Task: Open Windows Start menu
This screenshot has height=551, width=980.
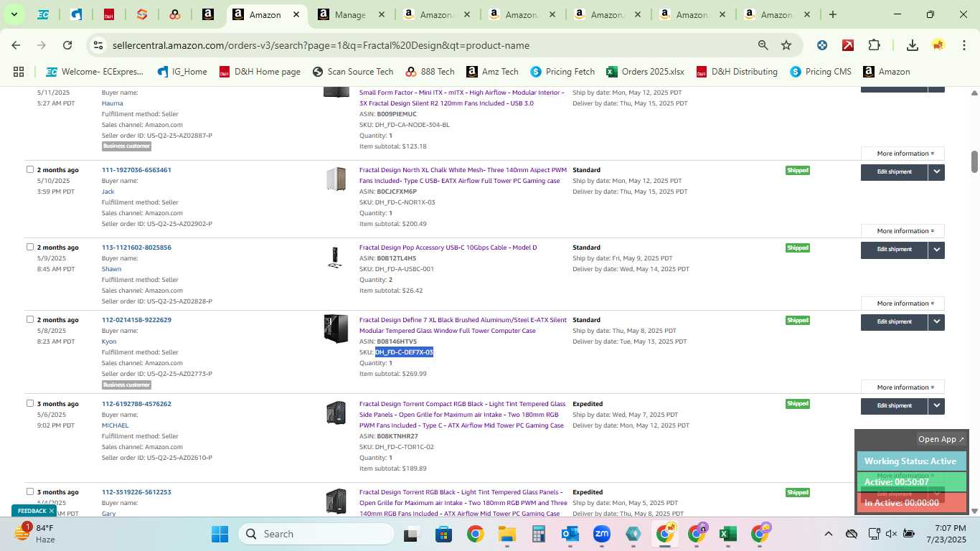Action: point(220,534)
